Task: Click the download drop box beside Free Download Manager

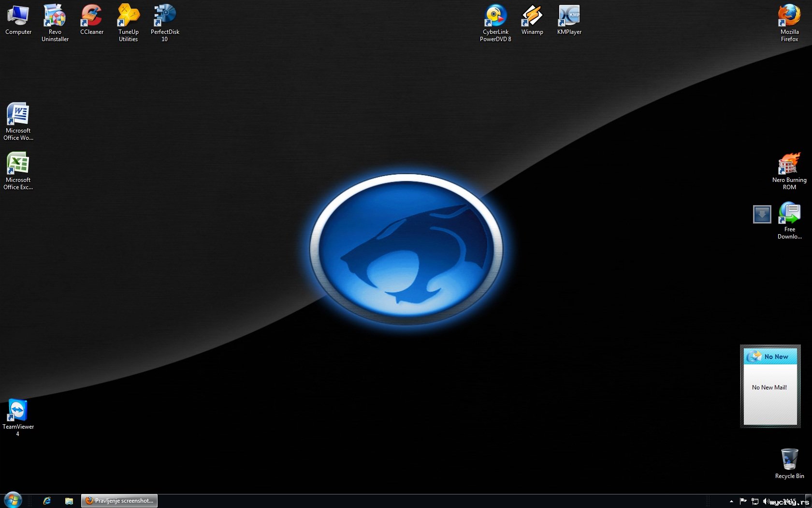Action: (762, 214)
